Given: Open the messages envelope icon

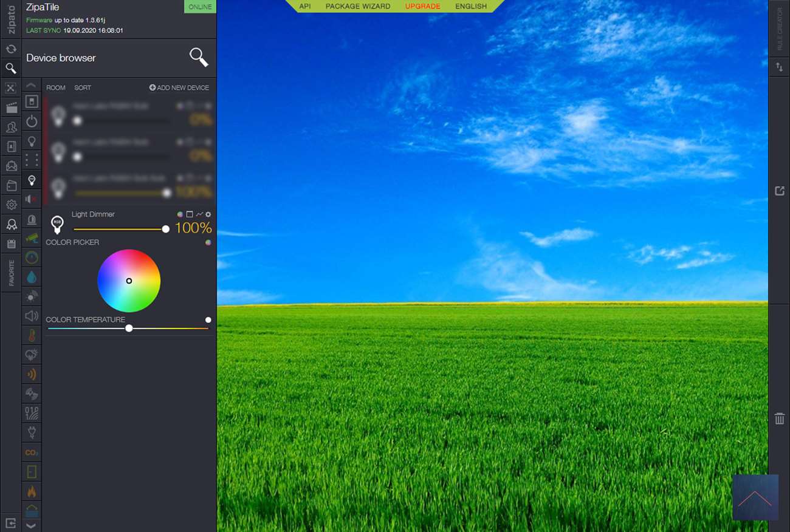Looking at the screenshot, I should (x=10, y=166).
